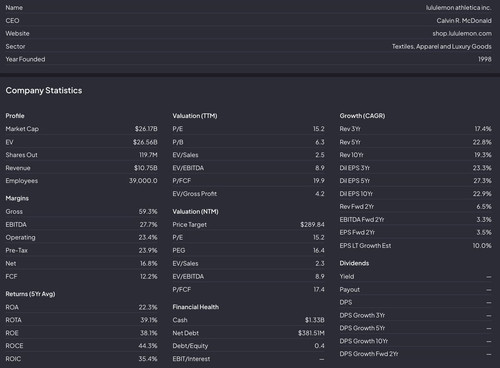The image size is (500, 368).
Task: Click the P/FCF value 19.9
Action: [319, 181]
